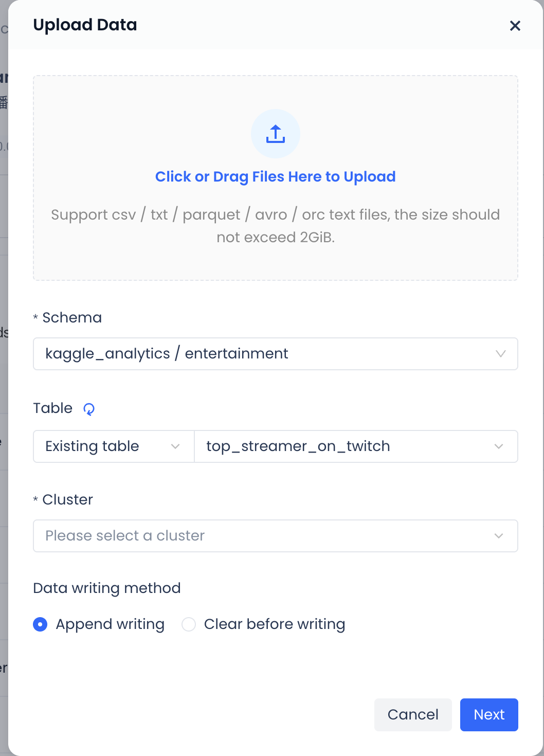This screenshot has width=544, height=756.
Task: Click the Upload Data dialog title
Action: click(85, 25)
